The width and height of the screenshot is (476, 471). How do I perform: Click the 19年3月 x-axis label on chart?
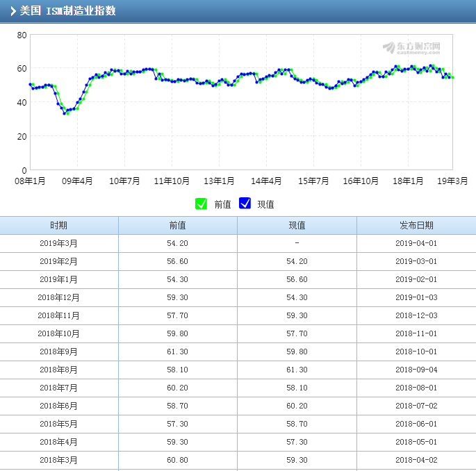[452, 181]
